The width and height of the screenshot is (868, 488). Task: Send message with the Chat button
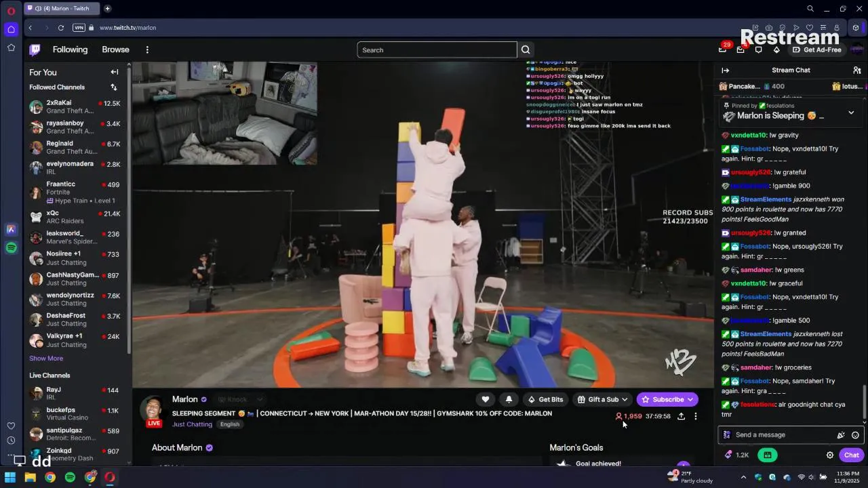pyautogui.click(x=851, y=455)
